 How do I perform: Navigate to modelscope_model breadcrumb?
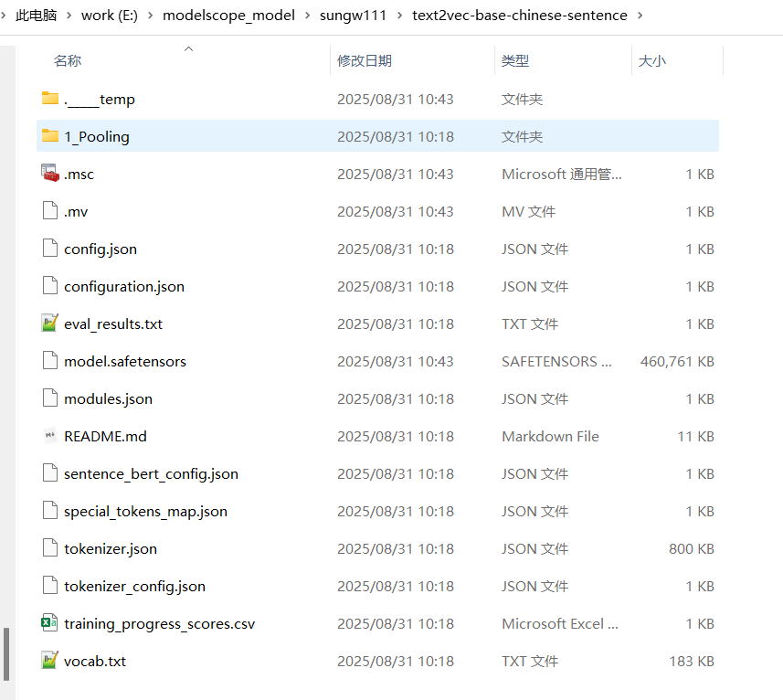(x=228, y=16)
